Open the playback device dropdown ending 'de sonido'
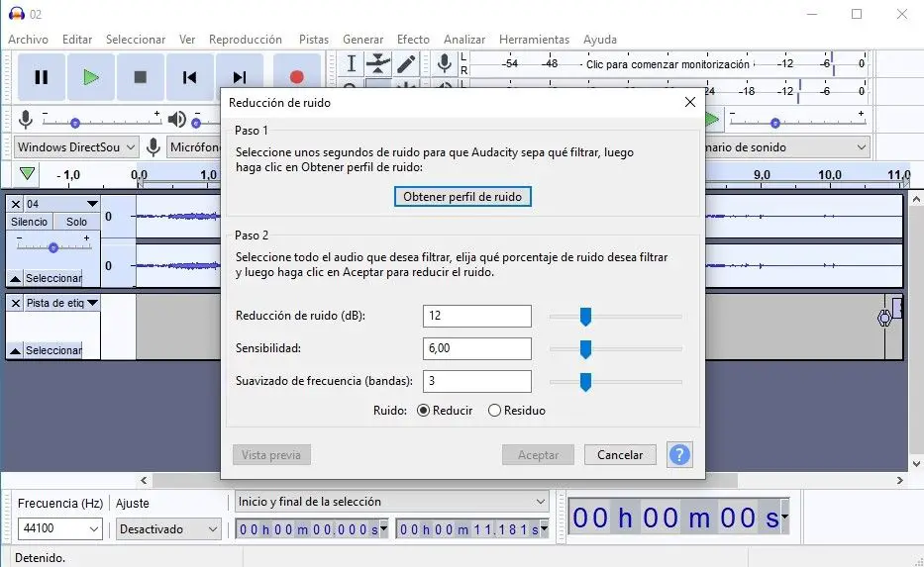Viewport: 924px width, 567px height. (x=788, y=147)
